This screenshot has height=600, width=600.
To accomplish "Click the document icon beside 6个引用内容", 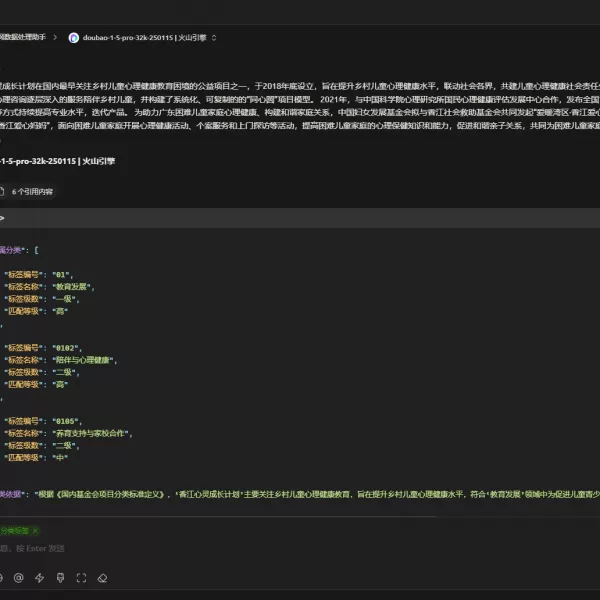I will pyautogui.click(x=3, y=191).
